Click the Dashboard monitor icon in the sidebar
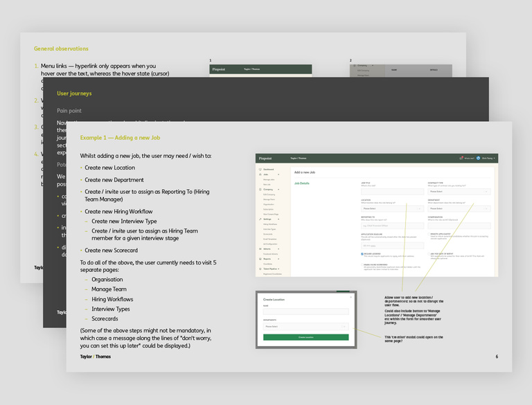 [x=260, y=169]
